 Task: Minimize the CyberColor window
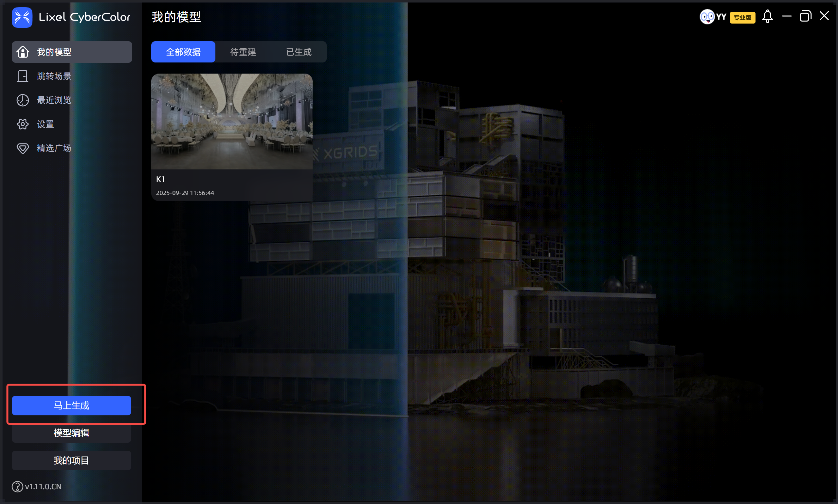click(x=787, y=16)
